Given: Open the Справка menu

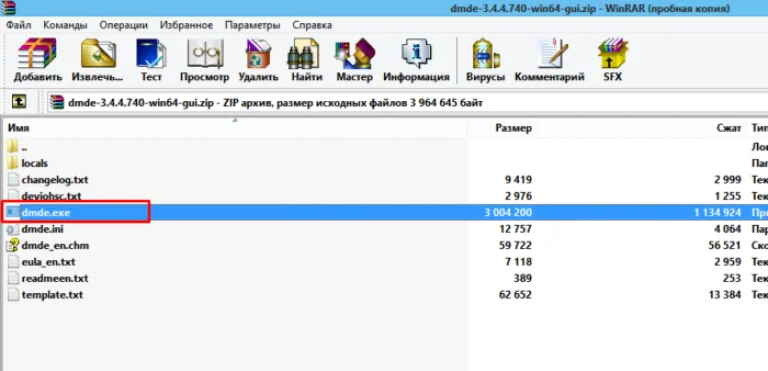Looking at the screenshot, I should pos(312,25).
